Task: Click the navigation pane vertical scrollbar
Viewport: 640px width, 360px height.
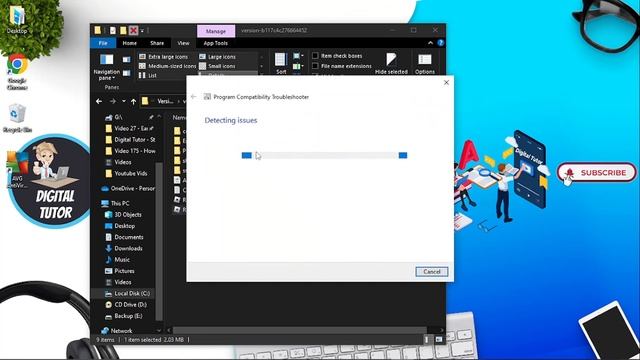Action: click(159, 241)
